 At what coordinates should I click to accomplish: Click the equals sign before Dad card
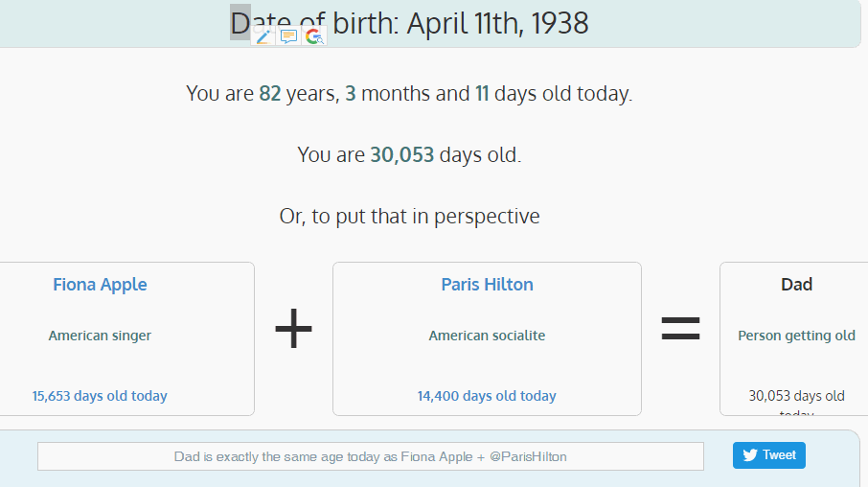coord(680,329)
